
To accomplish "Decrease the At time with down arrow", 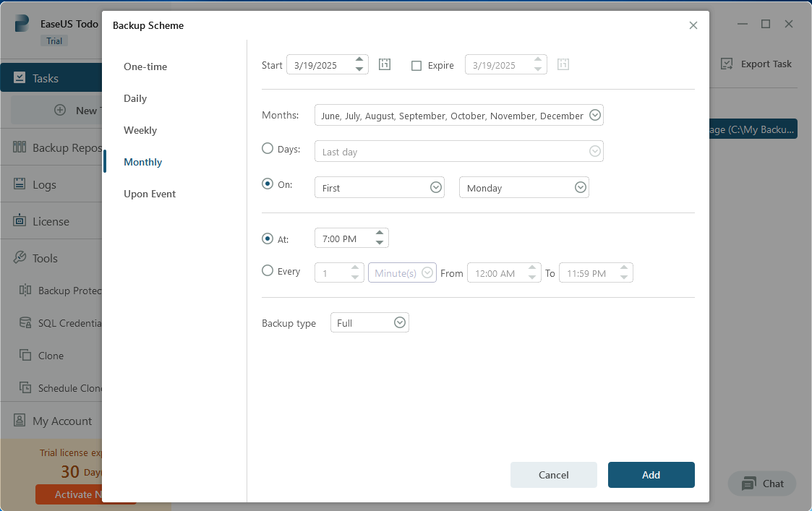I will point(379,242).
